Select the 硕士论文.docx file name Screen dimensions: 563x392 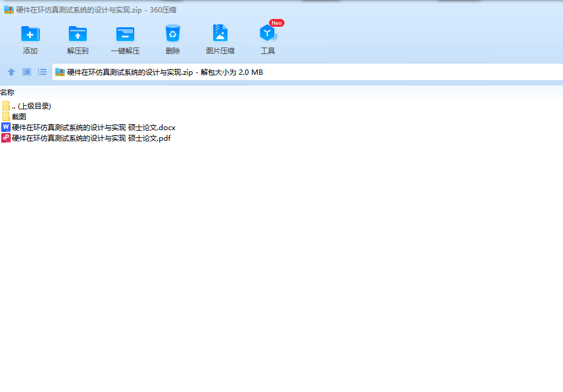(93, 128)
